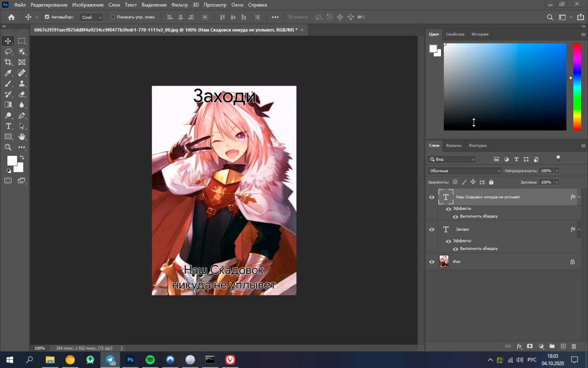Image resolution: width=588 pixels, height=368 pixels.
Task: Select the Rectangle shape tool
Action: [8, 137]
